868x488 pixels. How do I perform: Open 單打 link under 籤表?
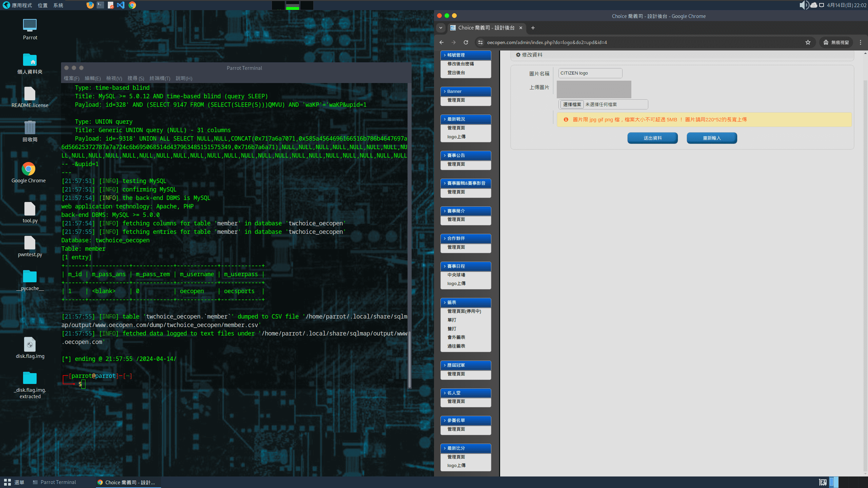(x=452, y=320)
